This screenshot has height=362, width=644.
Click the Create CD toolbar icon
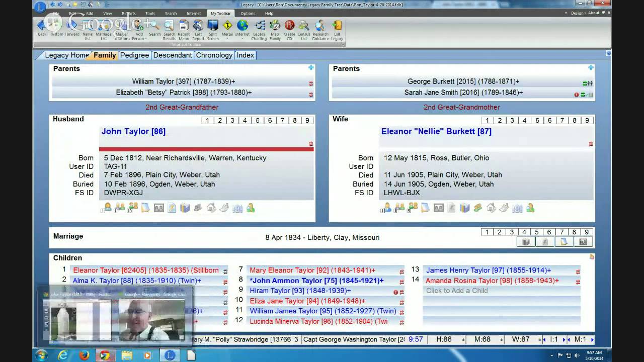pyautogui.click(x=289, y=30)
